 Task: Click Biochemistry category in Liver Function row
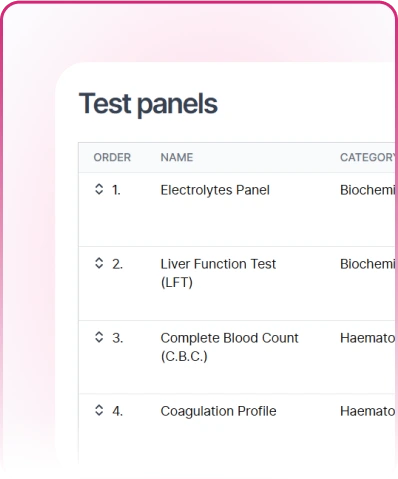(368, 264)
